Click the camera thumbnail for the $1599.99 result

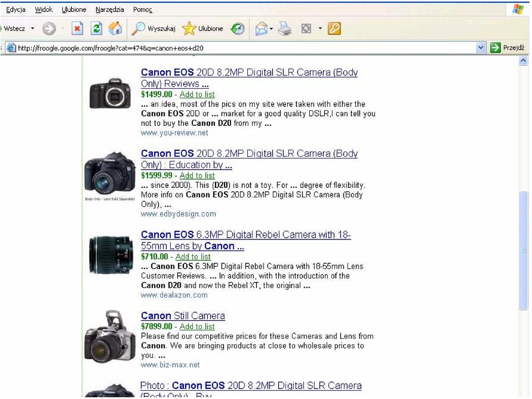pyautogui.click(x=110, y=176)
